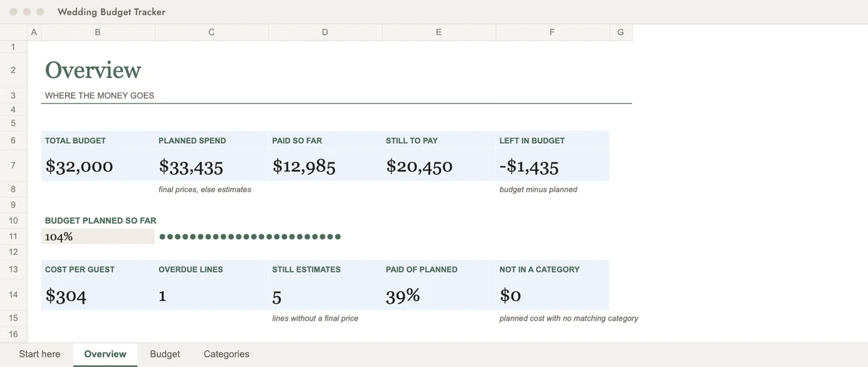Select row 14 header

click(13, 294)
